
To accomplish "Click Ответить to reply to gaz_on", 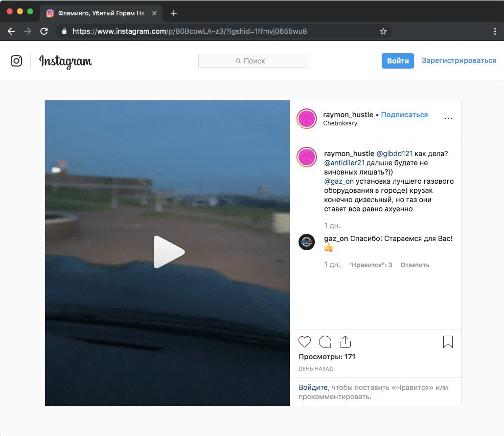I will (x=415, y=265).
